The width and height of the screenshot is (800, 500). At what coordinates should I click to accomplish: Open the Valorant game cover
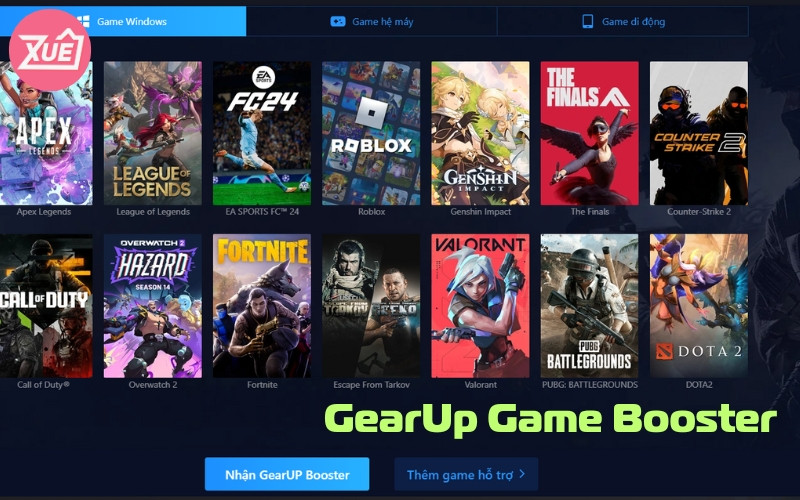pyautogui.click(x=480, y=306)
